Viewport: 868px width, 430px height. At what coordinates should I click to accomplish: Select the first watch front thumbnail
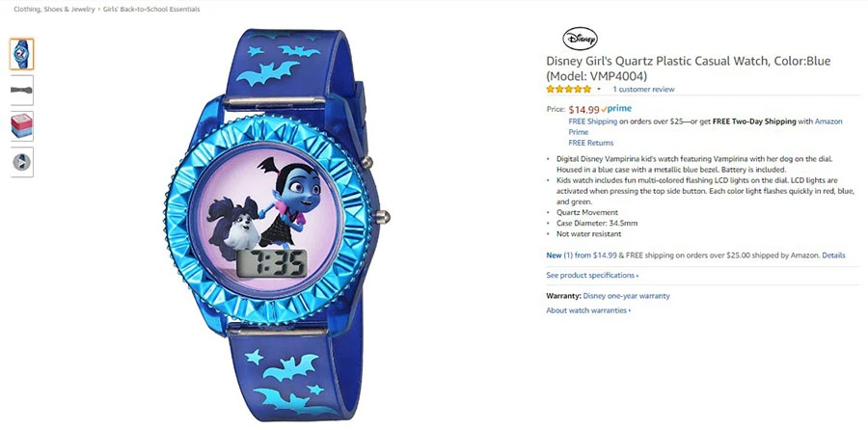coord(21,54)
